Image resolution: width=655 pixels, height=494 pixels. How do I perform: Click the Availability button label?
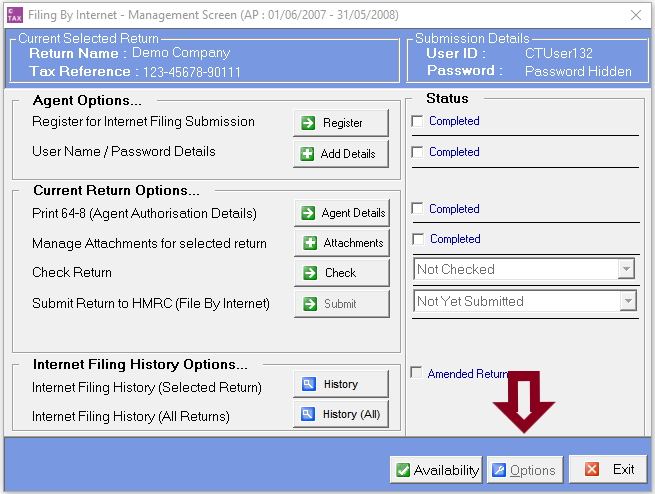click(x=447, y=470)
